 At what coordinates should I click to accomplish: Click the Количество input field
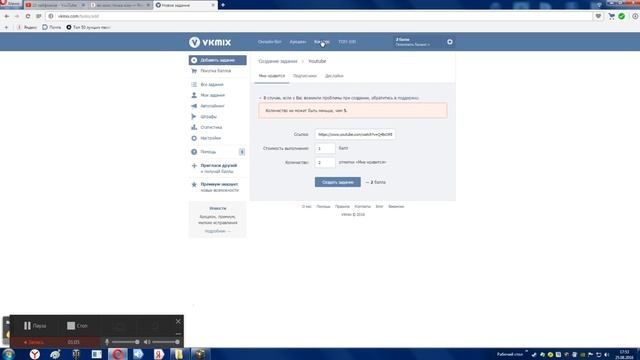[325, 162]
